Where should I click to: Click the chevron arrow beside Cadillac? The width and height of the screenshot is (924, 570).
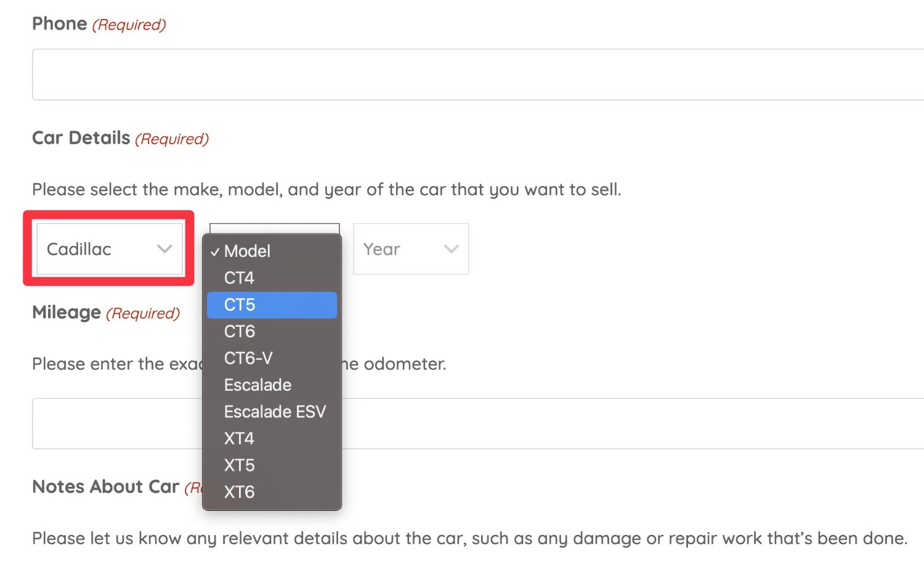[x=164, y=249]
